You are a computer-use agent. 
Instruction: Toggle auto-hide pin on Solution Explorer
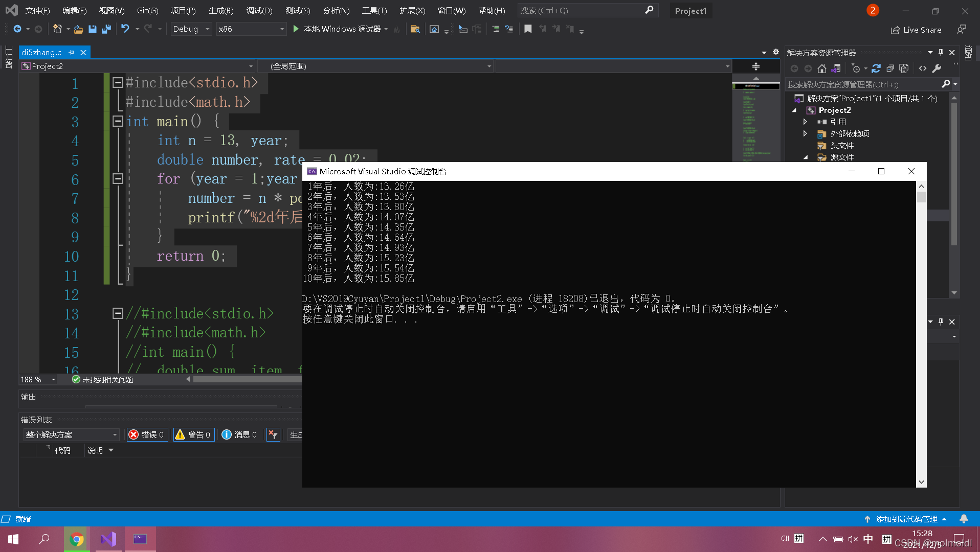point(941,52)
